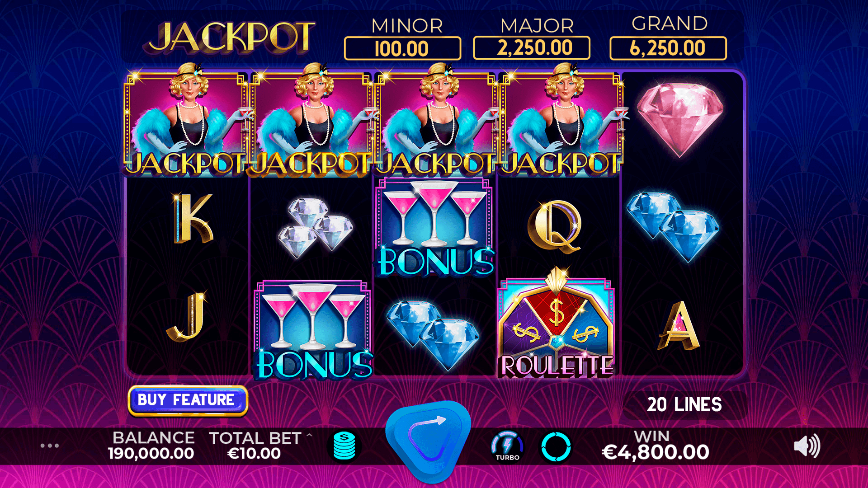Open the coin stack bet icon
The height and width of the screenshot is (488, 868).
(344, 446)
